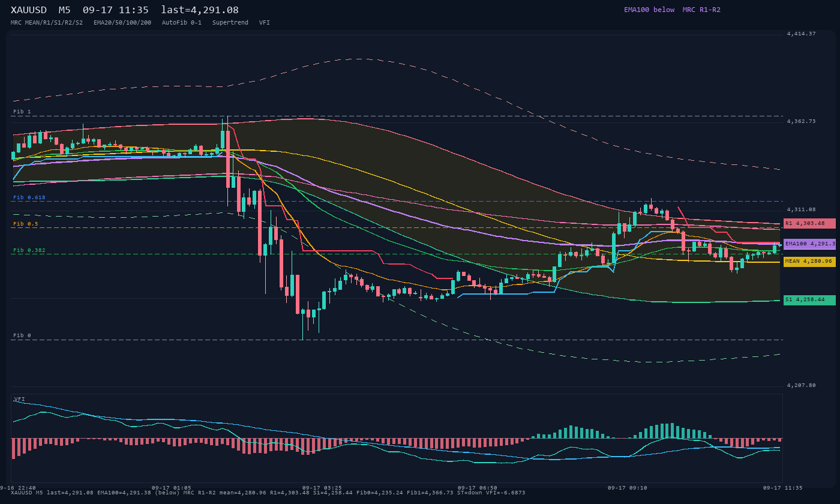Click the 4,362.73 price axis label

pyautogui.click(x=802, y=121)
